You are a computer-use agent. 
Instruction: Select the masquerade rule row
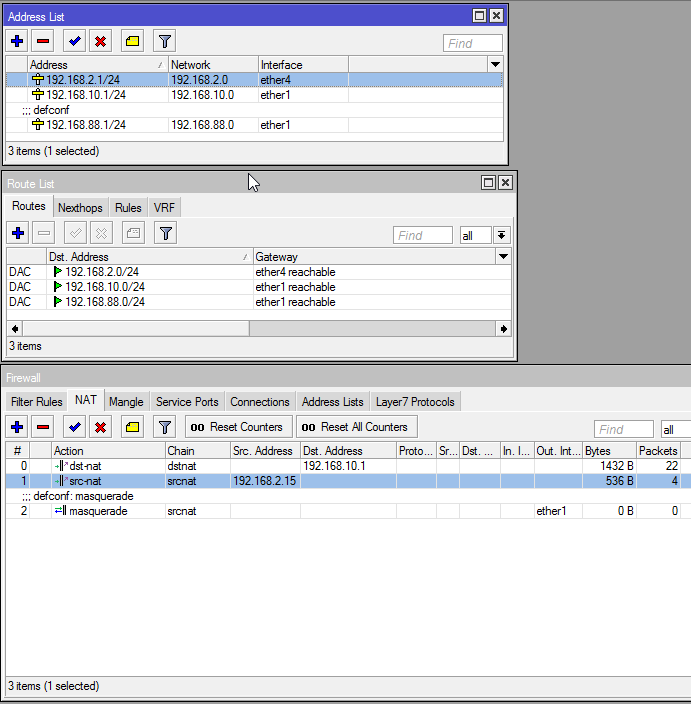point(348,511)
